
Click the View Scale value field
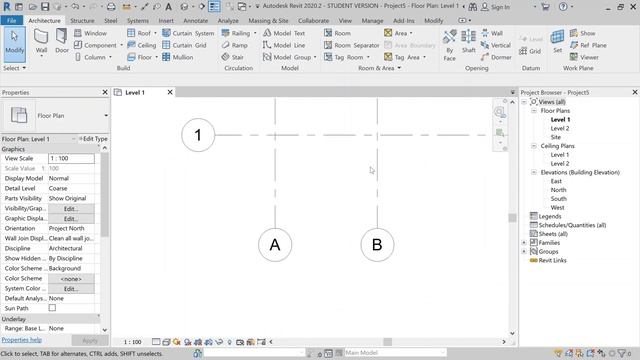(71, 158)
